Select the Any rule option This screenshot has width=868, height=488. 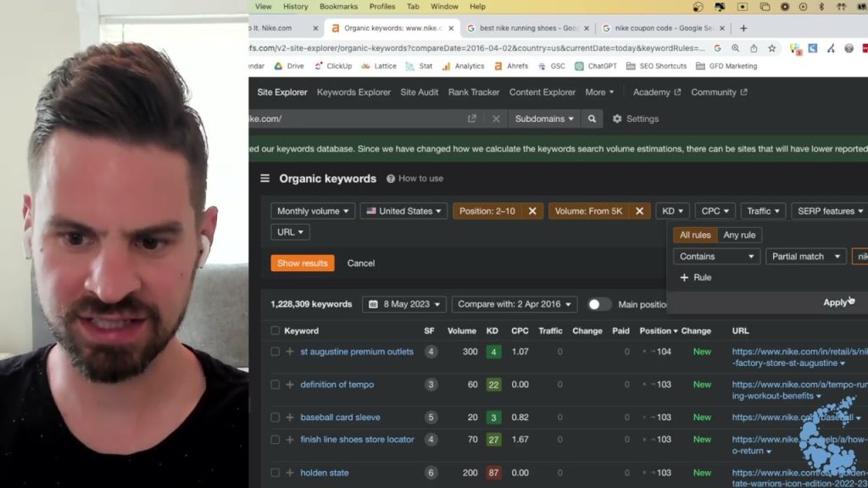point(739,235)
